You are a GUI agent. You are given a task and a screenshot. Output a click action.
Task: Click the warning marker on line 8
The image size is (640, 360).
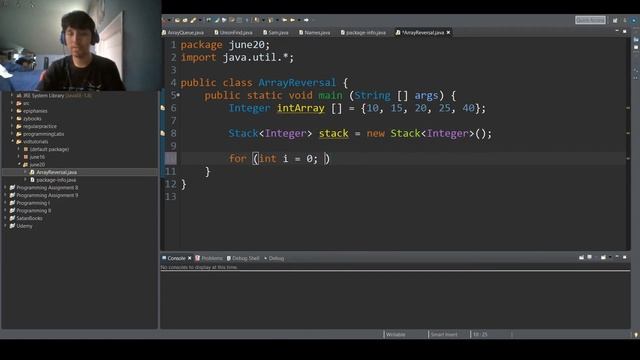(163, 133)
